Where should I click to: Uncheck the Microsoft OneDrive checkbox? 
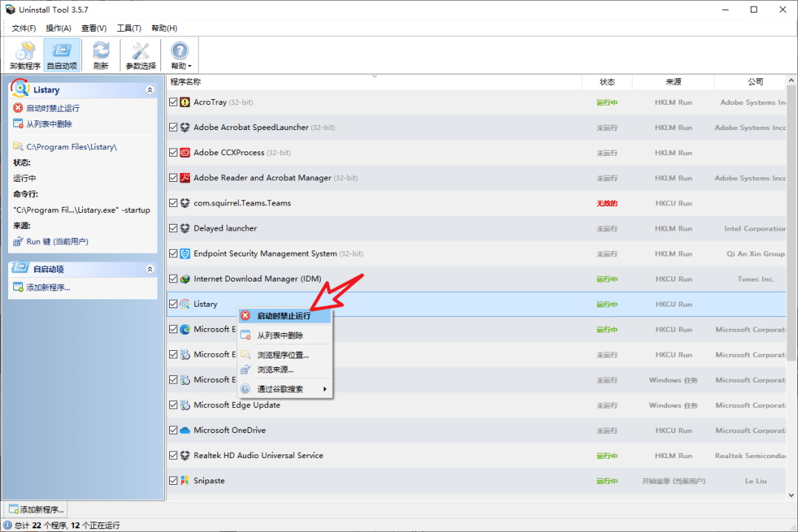click(173, 430)
